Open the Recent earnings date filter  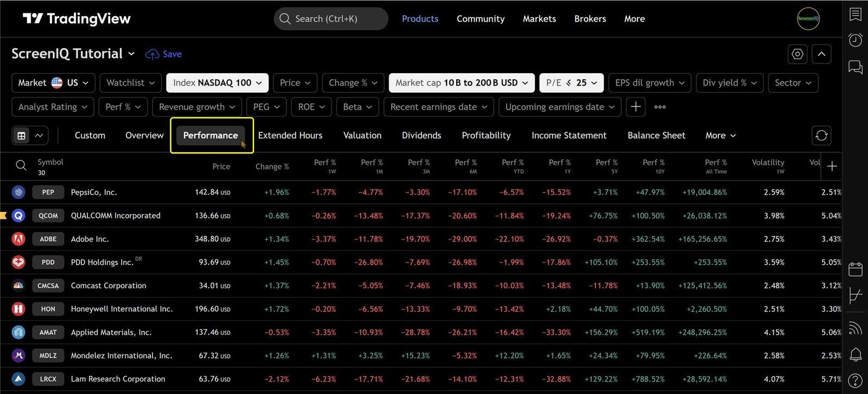click(x=439, y=107)
